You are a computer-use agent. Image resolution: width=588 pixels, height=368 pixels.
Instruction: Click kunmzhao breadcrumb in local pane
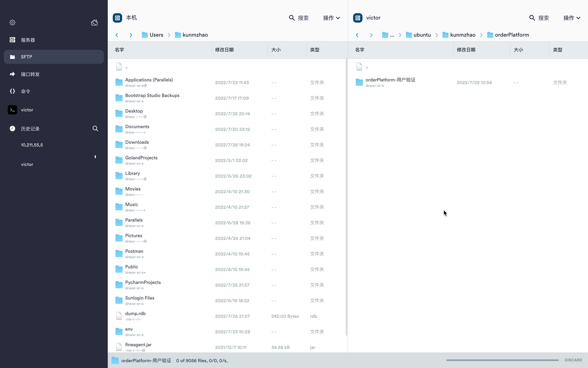pos(191,35)
